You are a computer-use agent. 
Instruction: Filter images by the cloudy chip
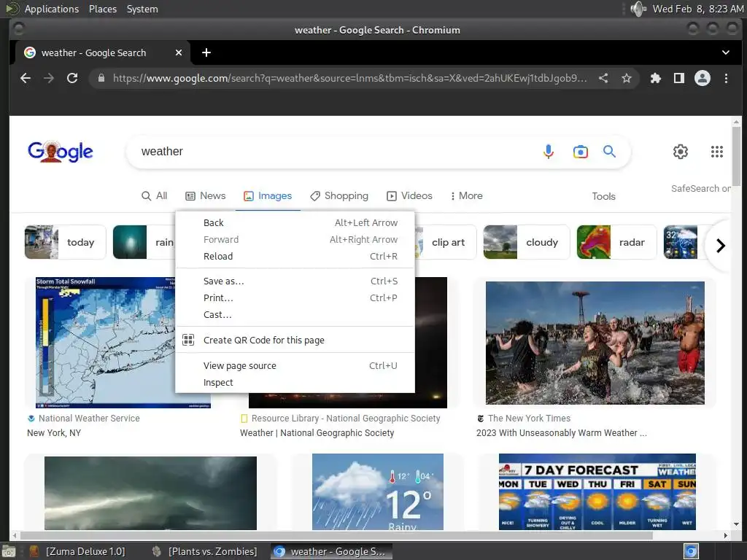click(x=527, y=242)
